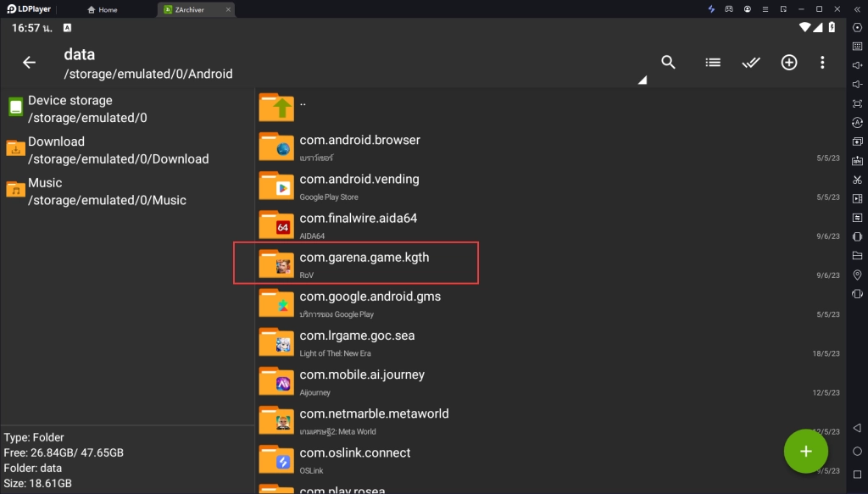Click the LDPlayer mini-window mode icon
This screenshot has width=868, height=494.
(783, 8)
